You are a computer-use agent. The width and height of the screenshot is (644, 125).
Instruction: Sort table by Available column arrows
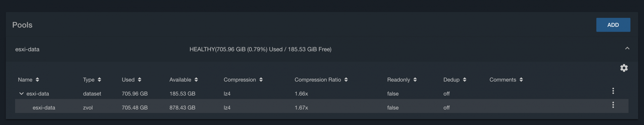click(196, 80)
